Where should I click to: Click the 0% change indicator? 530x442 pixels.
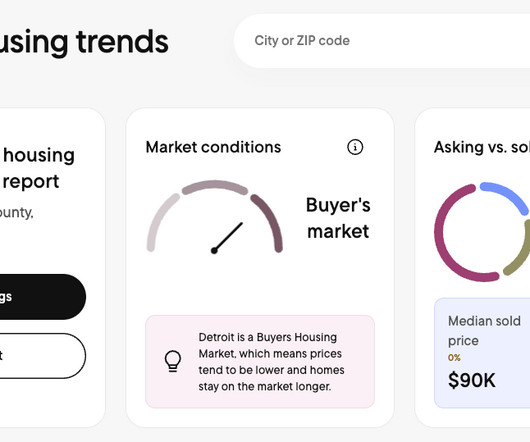tap(454, 358)
